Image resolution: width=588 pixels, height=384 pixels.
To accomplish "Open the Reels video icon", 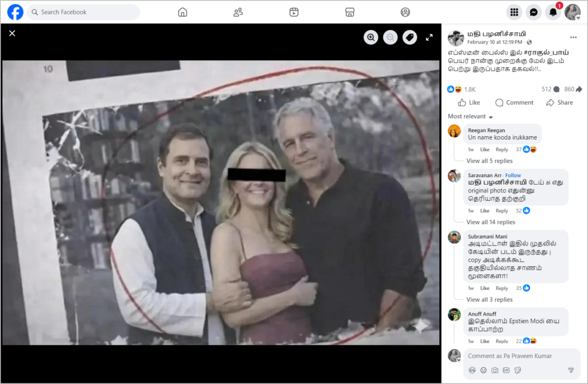I will (294, 12).
